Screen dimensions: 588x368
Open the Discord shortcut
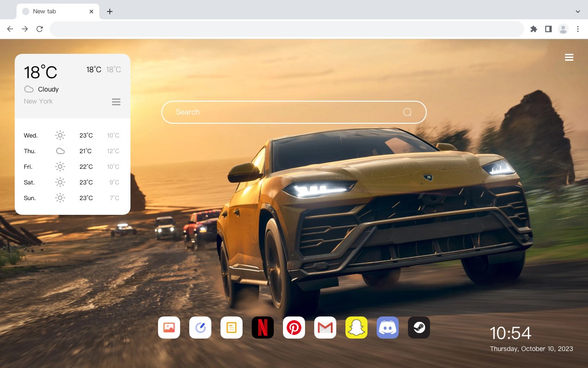click(388, 328)
